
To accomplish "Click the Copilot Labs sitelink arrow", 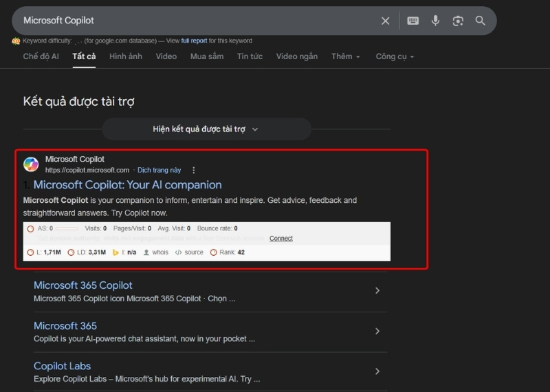I will (377, 371).
